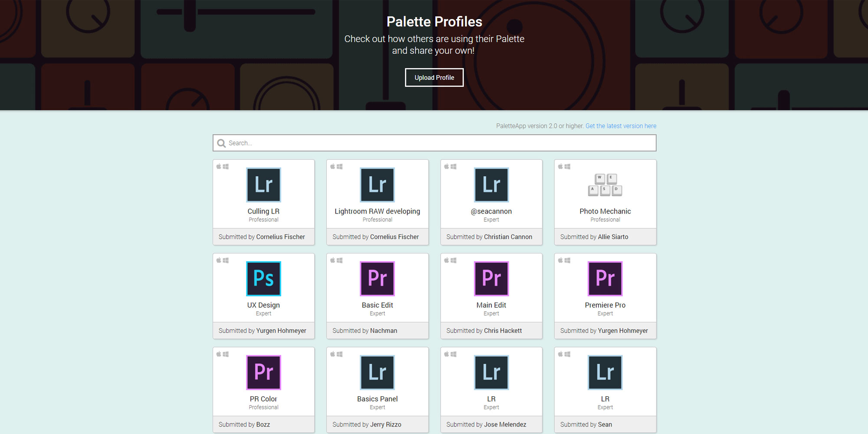This screenshot has height=434, width=868.
Task: Open the Premiere Pro profile icon
Action: 605,279
